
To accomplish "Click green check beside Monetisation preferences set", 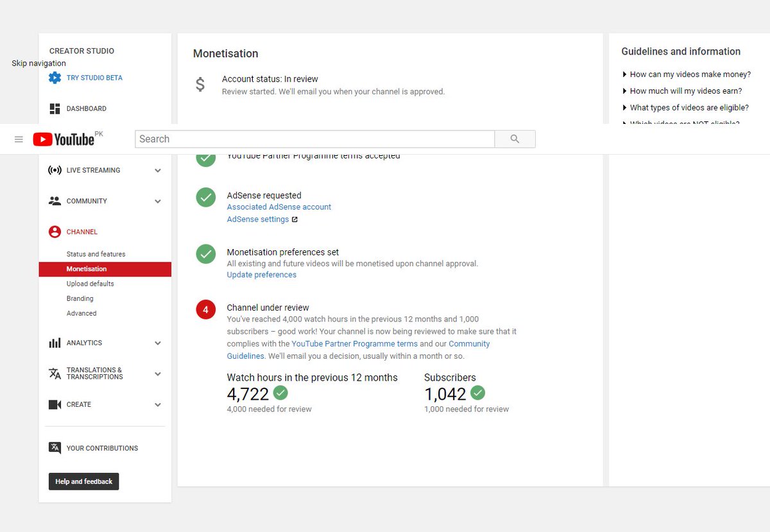I will tap(205, 254).
